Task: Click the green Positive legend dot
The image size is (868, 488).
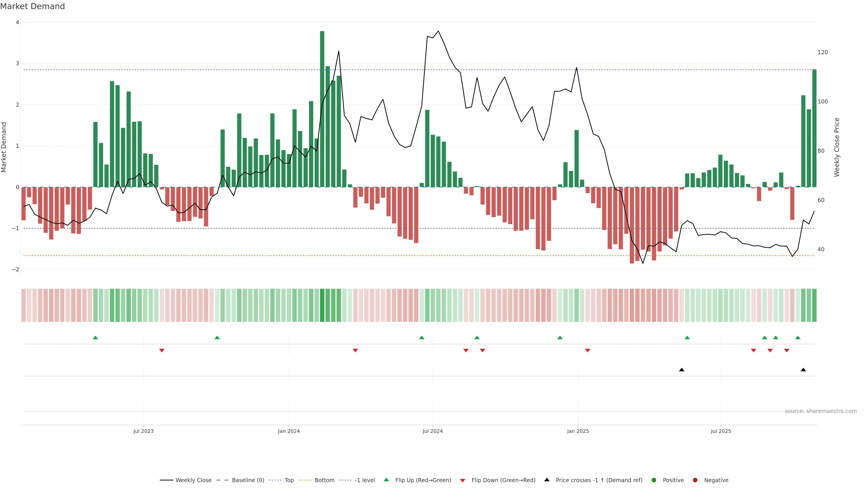Action: pos(654,480)
